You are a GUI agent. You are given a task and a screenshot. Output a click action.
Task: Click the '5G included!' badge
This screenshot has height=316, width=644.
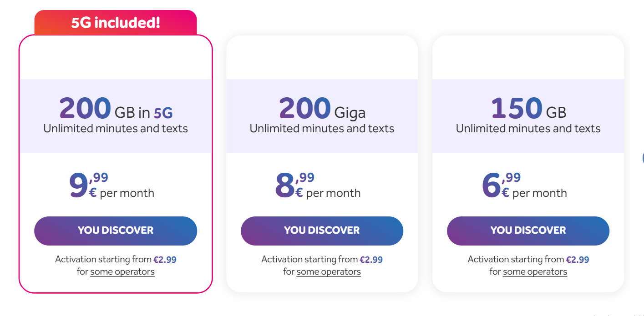pyautogui.click(x=116, y=22)
